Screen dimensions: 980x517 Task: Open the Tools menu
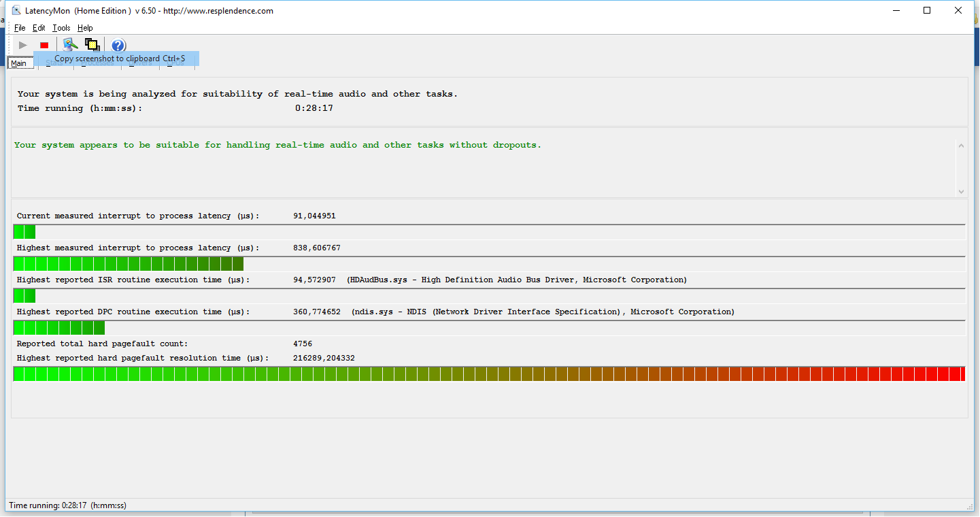click(61, 28)
